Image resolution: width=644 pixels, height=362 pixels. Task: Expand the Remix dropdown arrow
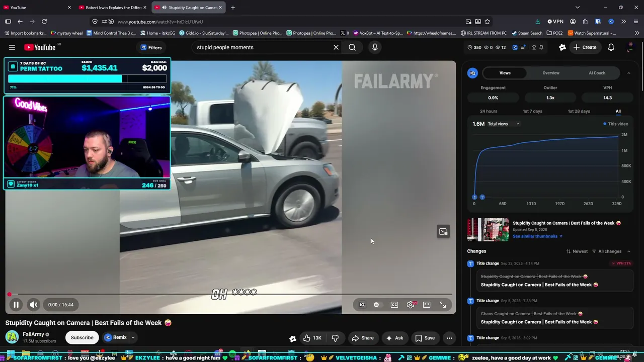[133, 337]
